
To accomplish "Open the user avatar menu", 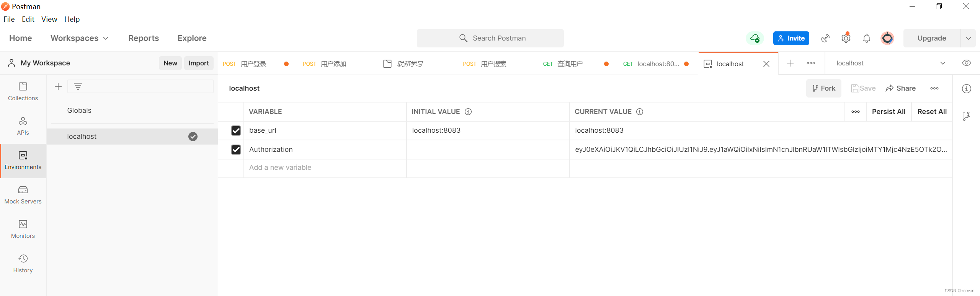I will pos(887,38).
